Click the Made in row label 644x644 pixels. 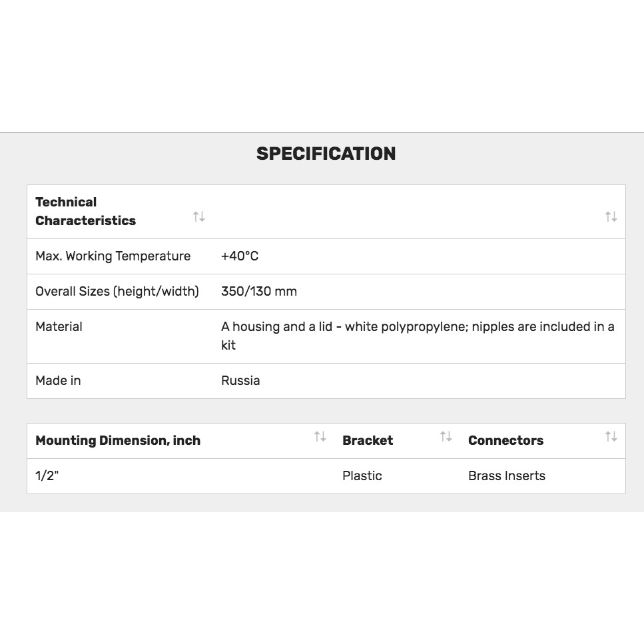(x=58, y=381)
